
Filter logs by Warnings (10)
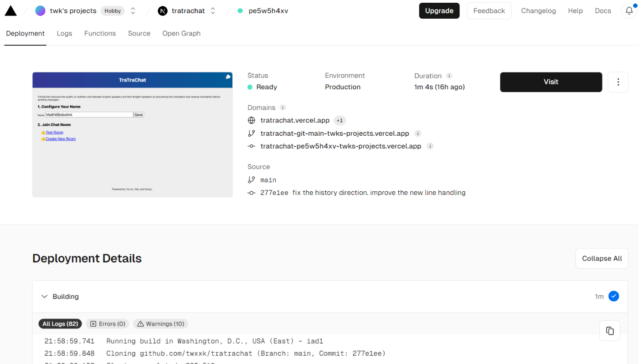[x=161, y=324]
